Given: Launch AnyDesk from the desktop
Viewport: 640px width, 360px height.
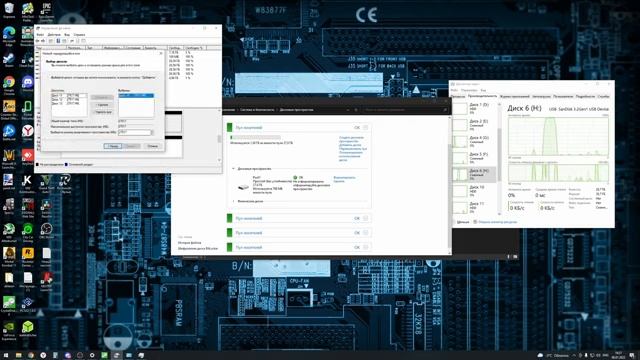Looking at the screenshot, I should 27,157.
